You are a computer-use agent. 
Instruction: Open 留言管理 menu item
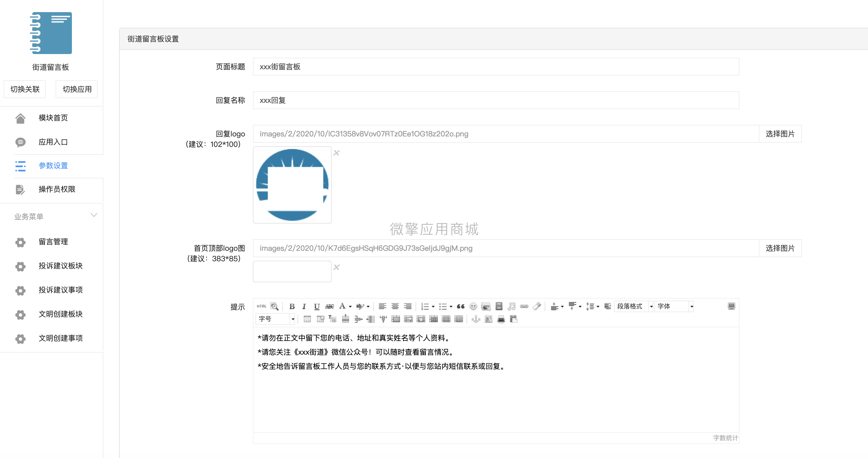[x=53, y=242]
